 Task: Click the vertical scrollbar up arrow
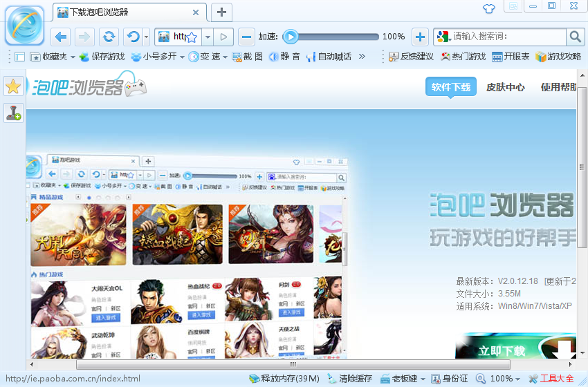point(582,75)
